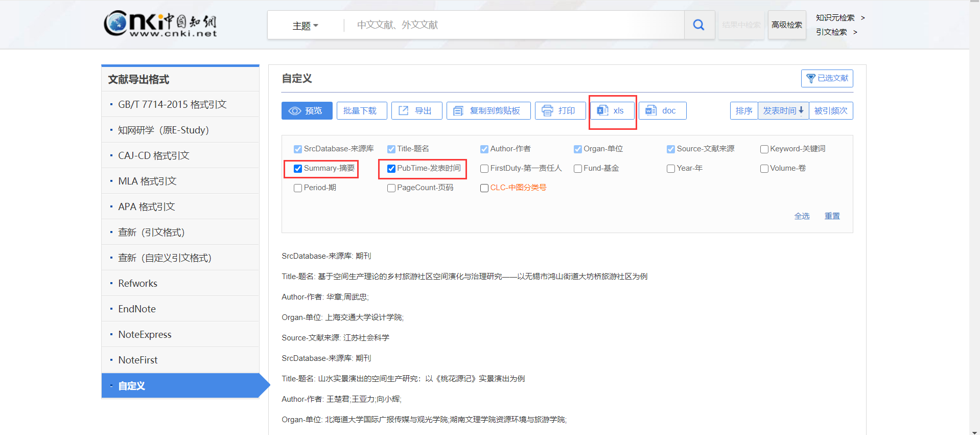980x435 pixels.
Task: Click the 全选 link
Action: [x=802, y=216]
